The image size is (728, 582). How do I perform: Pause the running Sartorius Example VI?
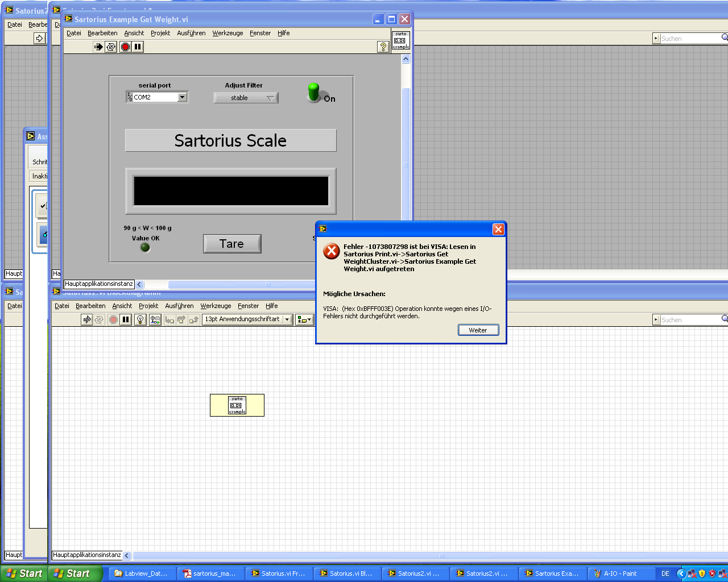(138, 47)
